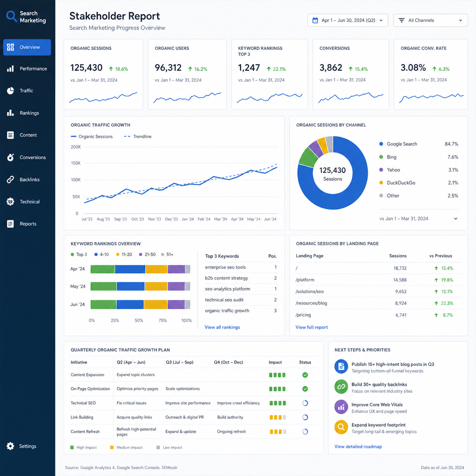Click the Technical gear icon in sidebar
The height and width of the screenshot is (476, 476).
[x=10, y=202]
